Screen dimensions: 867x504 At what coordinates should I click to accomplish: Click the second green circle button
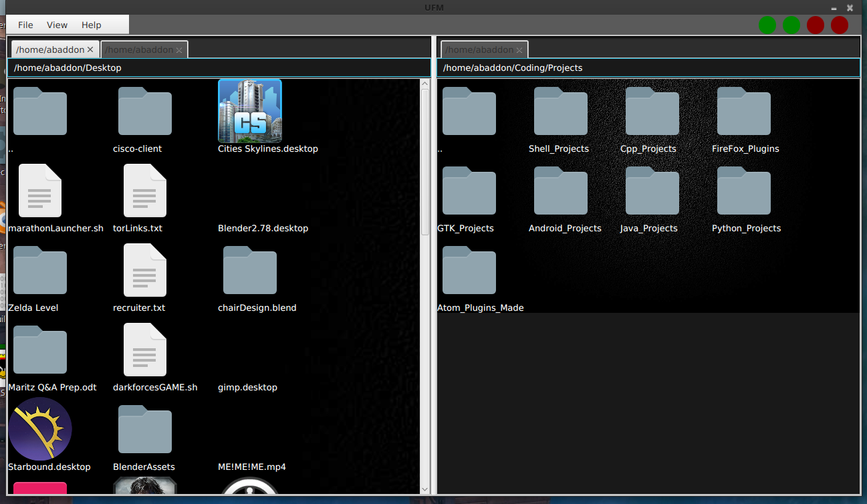coord(791,25)
